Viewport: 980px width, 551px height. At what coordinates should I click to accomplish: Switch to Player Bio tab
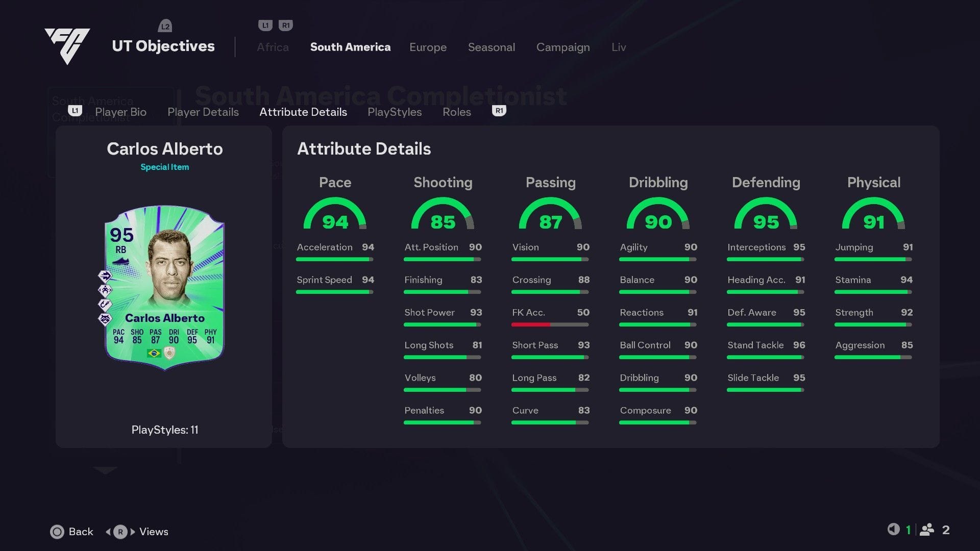click(120, 112)
